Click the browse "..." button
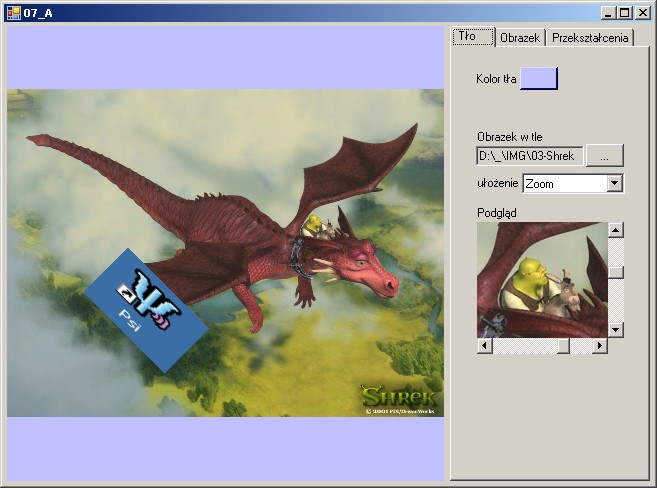 (x=604, y=156)
